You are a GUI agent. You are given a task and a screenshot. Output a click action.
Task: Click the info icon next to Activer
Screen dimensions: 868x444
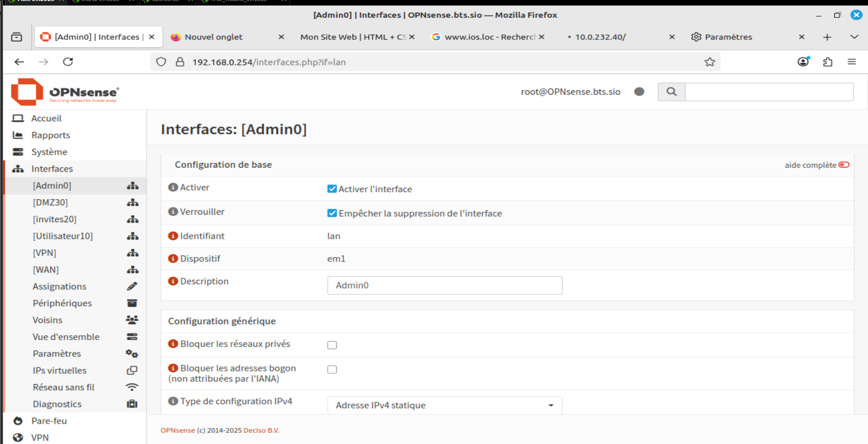pyautogui.click(x=173, y=187)
